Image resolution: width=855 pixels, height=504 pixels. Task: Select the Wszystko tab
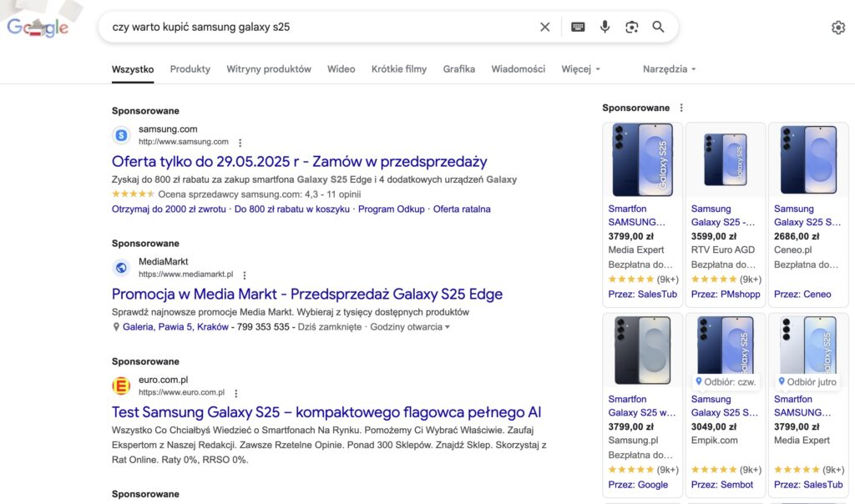pos(133,69)
